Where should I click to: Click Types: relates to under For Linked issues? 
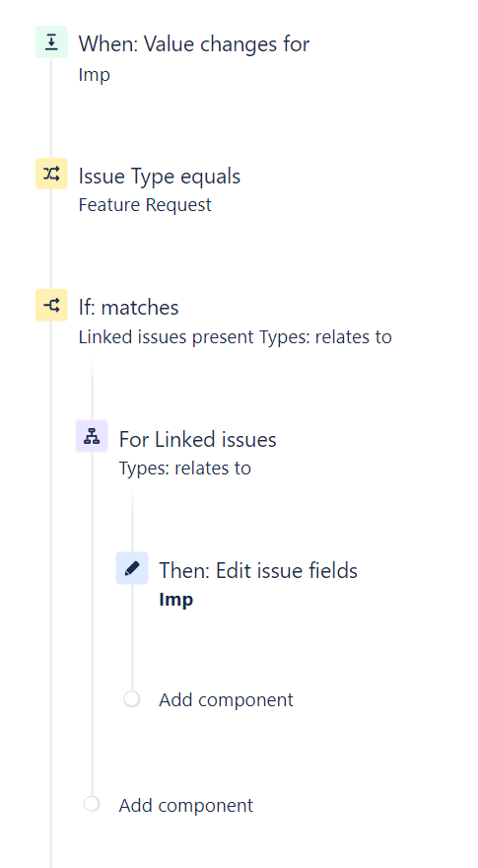click(x=184, y=469)
